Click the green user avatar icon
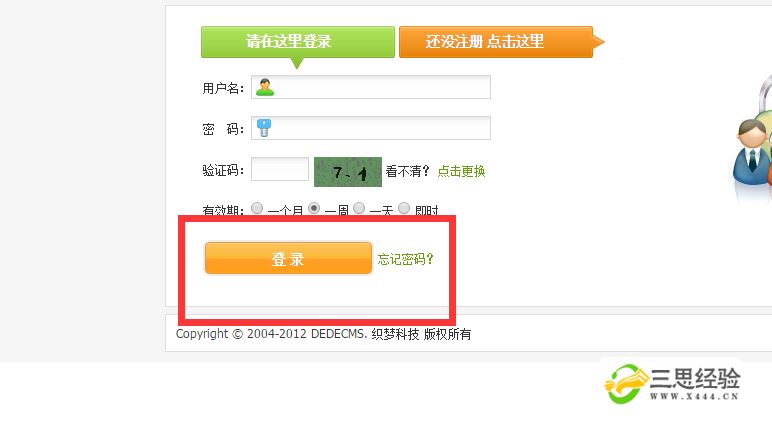The image size is (772, 436). [265, 87]
